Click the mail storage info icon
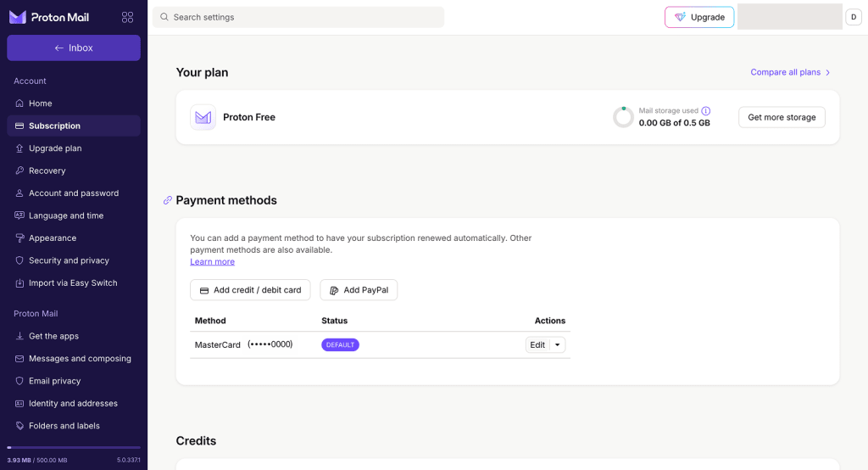Viewport: 868px width, 470px height. 706,111
